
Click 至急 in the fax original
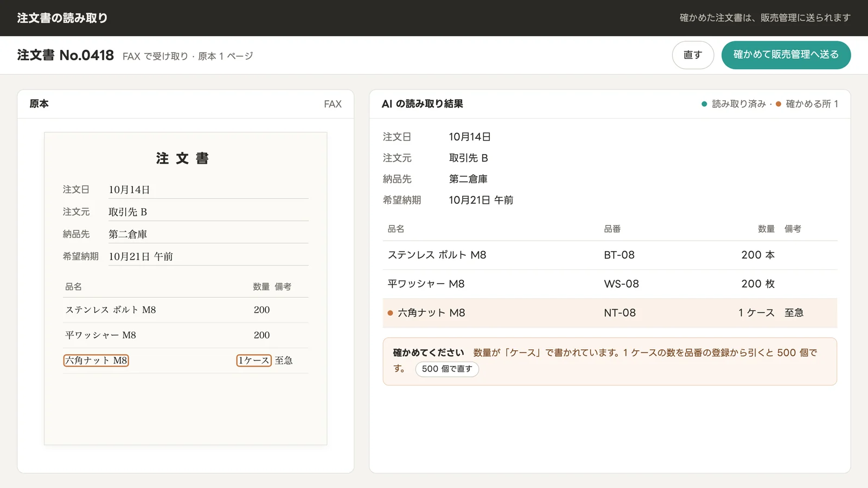(284, 361)
